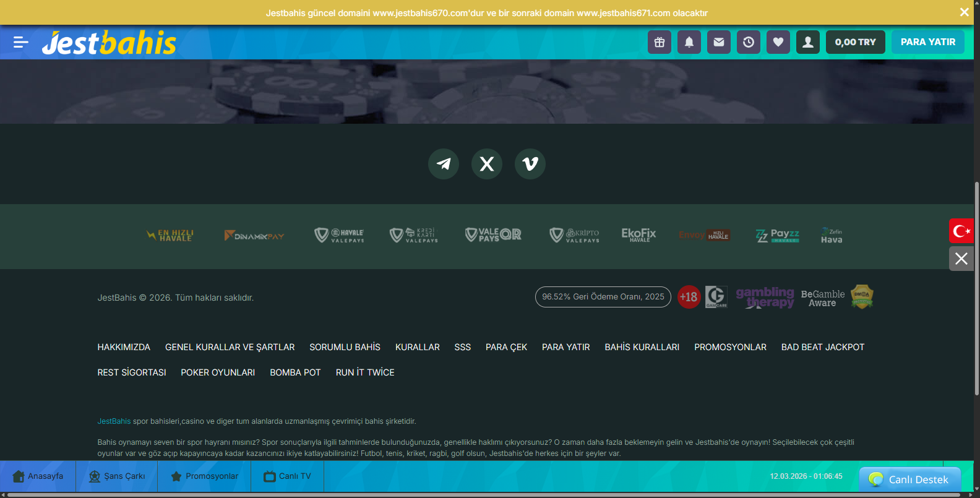The image size is (980, 498).
Task: Open the SORUMLU BAHİS link
Action: 345,347
